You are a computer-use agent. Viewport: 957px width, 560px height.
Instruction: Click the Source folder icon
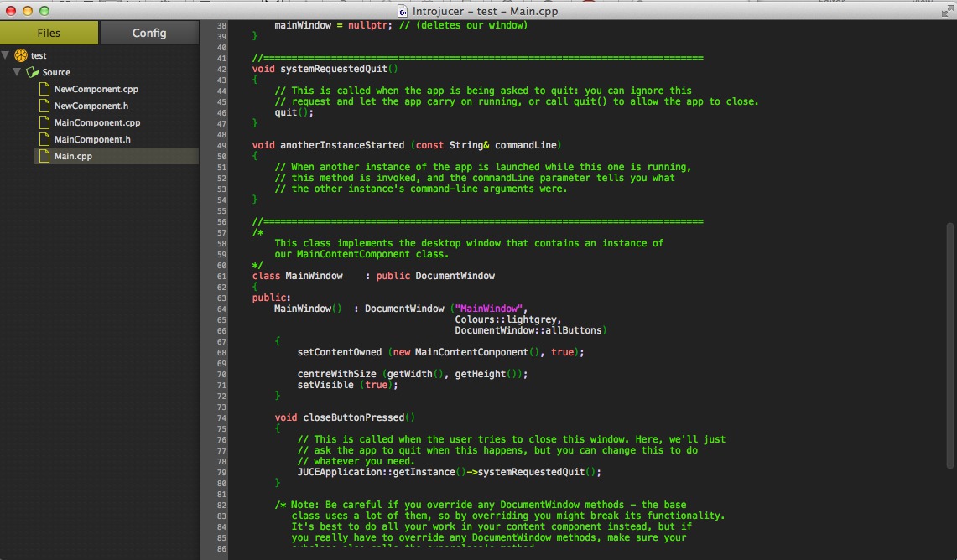point(33,73)
